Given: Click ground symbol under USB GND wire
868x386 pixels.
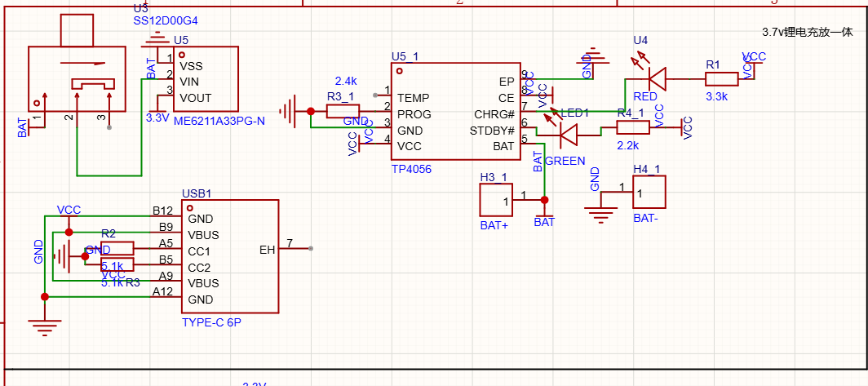Looking at the screenshot, I should point(46,328).
